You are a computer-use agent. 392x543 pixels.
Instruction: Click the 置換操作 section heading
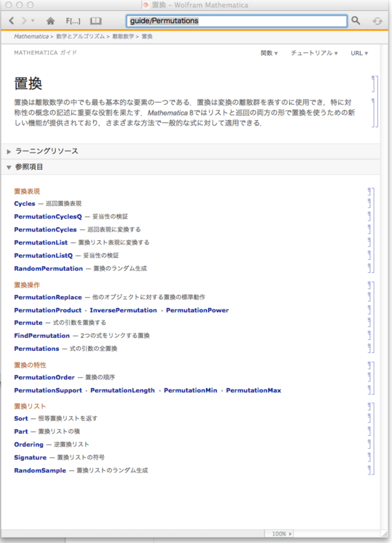(27, 285)
